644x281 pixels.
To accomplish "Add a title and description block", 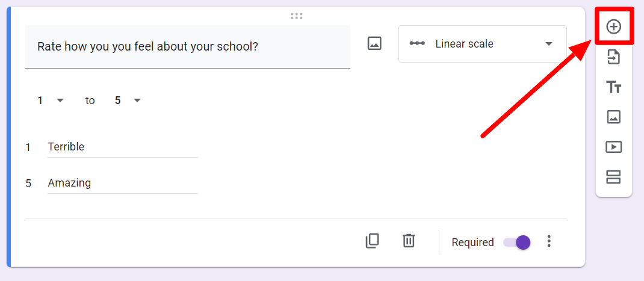I will tap(614, 87).
